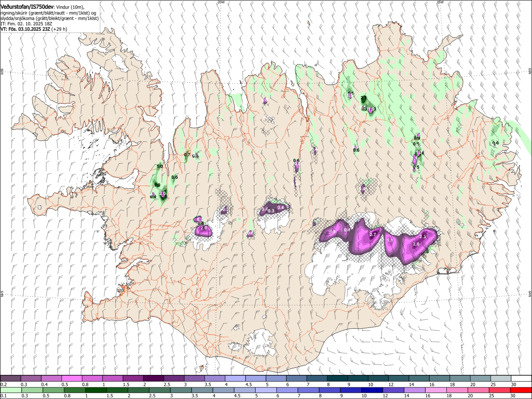Click the '20W' longitude label

click(x=221, y=2)
